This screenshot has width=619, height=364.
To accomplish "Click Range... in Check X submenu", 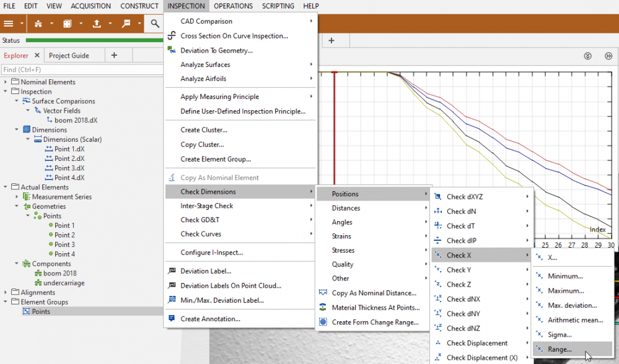I will [560, 349].
